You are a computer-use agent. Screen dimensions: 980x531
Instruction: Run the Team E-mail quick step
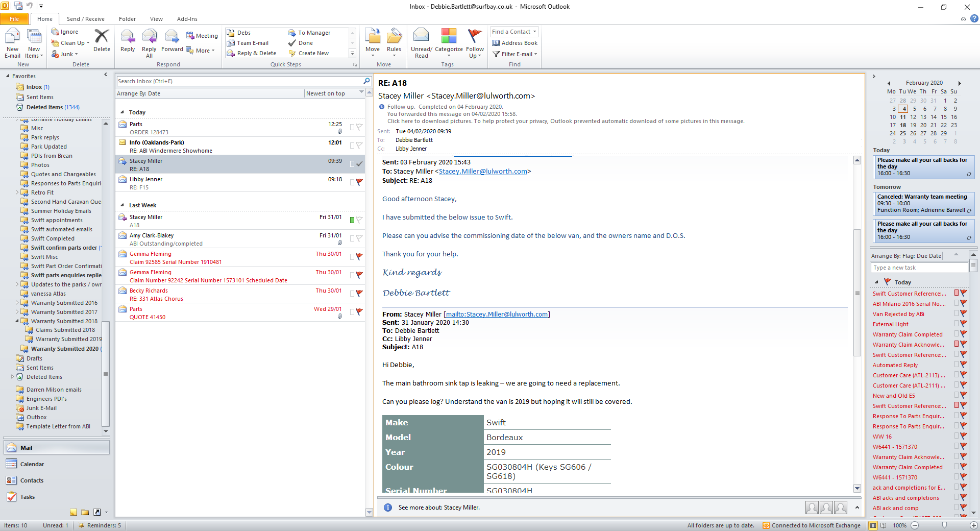point(248,43)
